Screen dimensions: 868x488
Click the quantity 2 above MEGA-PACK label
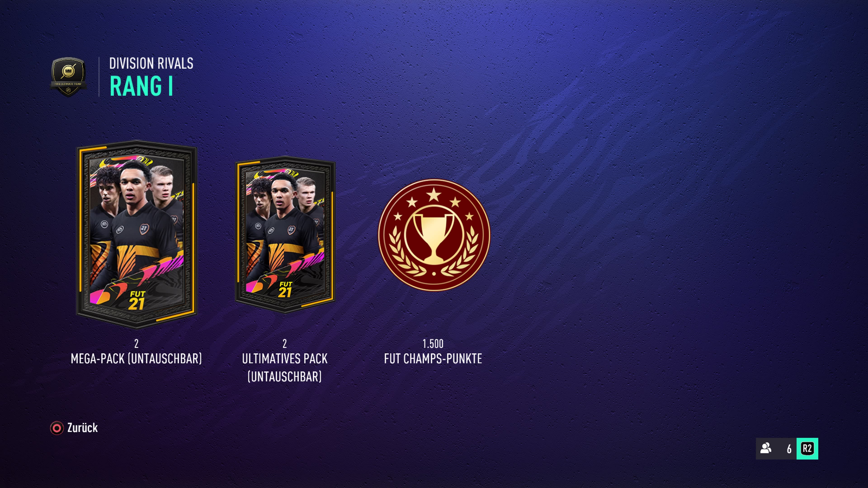point(136,343)
